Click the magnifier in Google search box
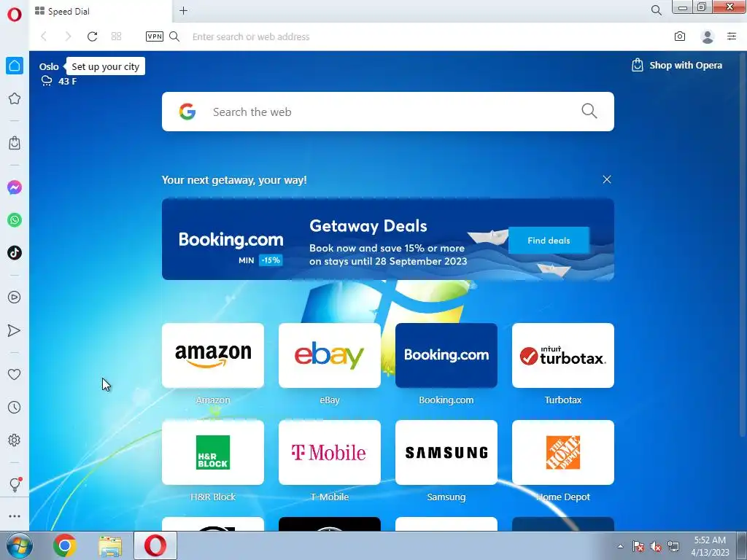The width and height of the screenshot is (747, 560). (589, 112)
